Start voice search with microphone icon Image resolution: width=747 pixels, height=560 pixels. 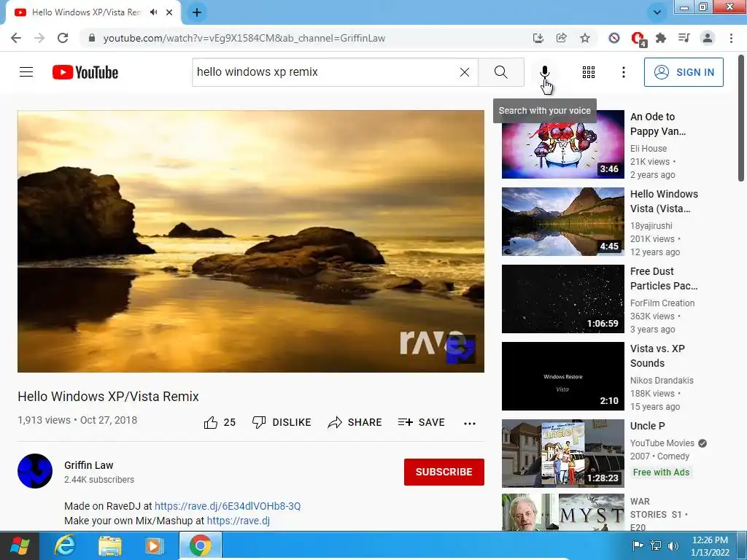(x=544, y=72)
